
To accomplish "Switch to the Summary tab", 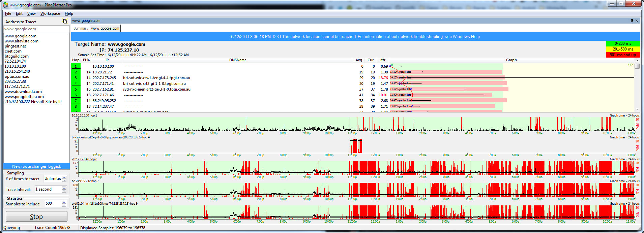I will click(81, 28).
